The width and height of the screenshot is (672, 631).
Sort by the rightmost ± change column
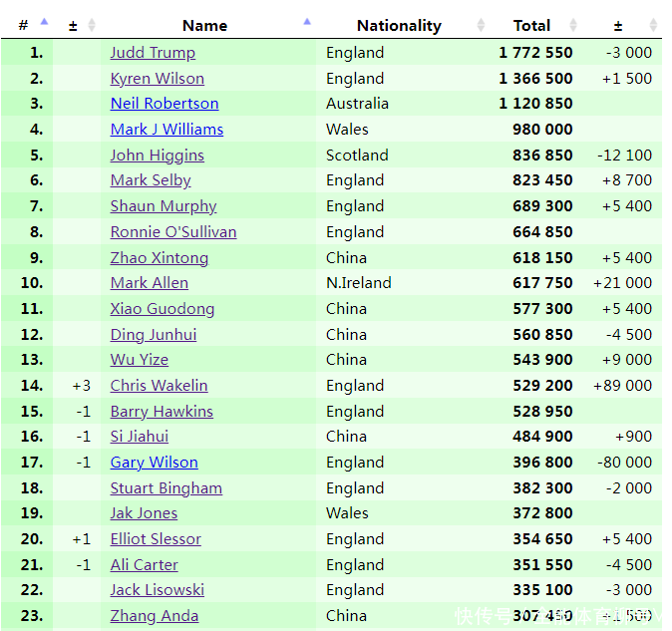coord(653,25)
